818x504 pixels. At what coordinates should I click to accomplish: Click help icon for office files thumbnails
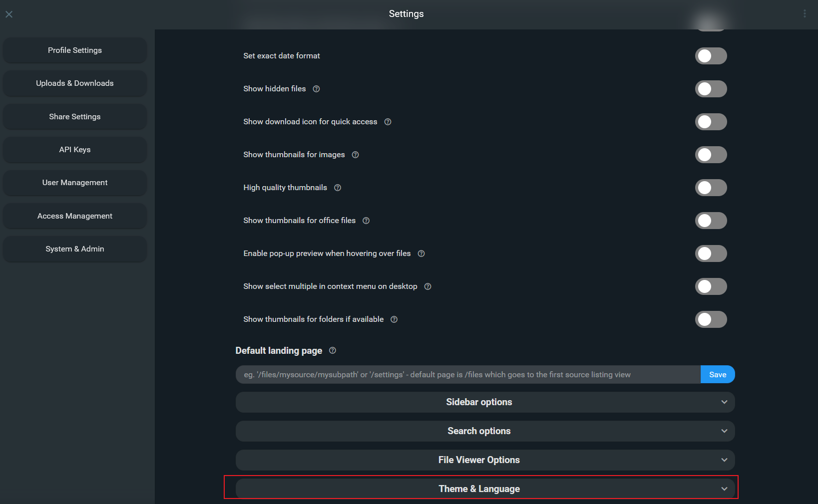[366, 221]
